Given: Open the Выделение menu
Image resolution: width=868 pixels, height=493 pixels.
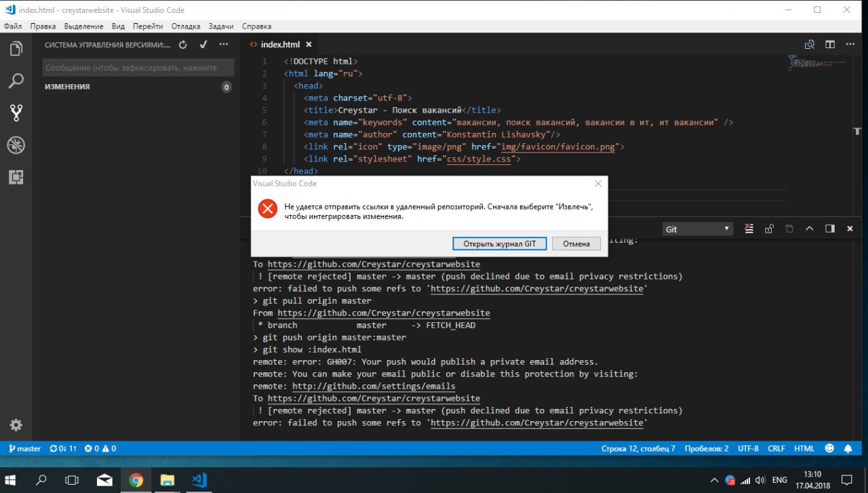Looking at the screenshot, I should [84, 26].
